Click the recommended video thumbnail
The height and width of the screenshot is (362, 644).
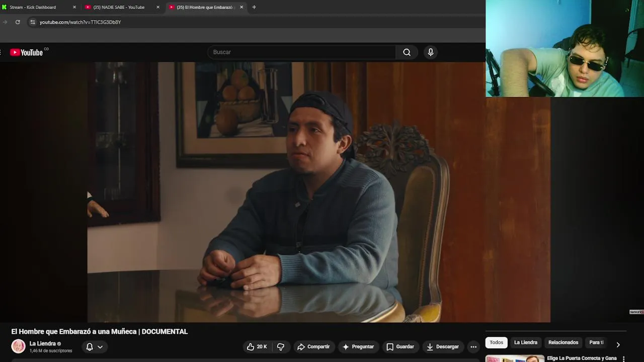coord(515,358)
